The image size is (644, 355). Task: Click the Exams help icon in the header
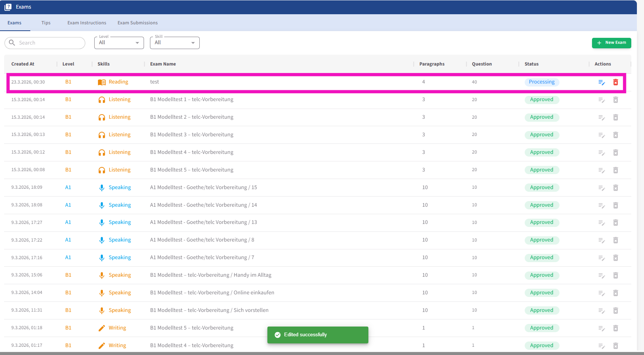pos(8,7)
